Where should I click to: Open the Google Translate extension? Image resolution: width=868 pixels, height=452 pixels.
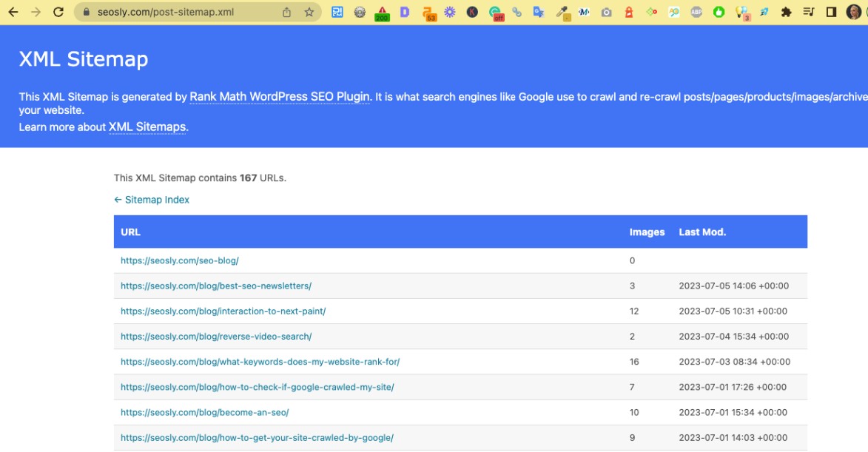click(x=539, y=12)
